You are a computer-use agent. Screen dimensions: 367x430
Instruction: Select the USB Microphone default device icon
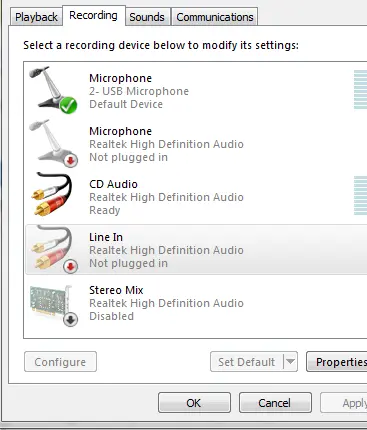point(53,90)
